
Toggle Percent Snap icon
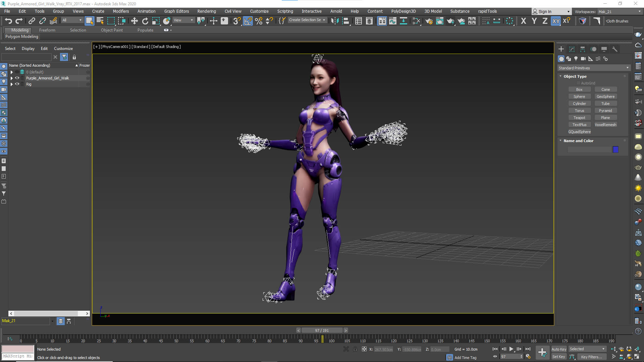[x=259, y=21]
